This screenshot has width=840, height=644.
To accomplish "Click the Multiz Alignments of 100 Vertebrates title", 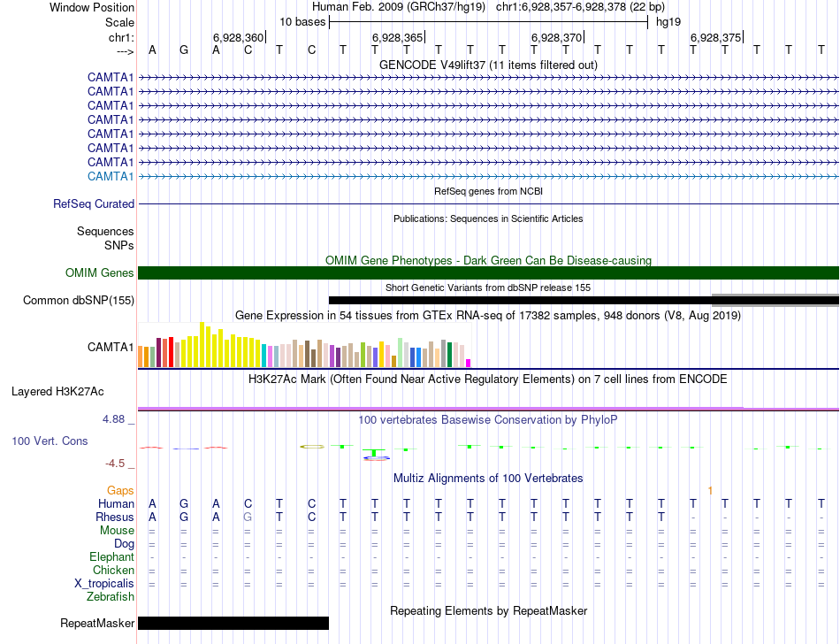I will click(x=488, y=478).
